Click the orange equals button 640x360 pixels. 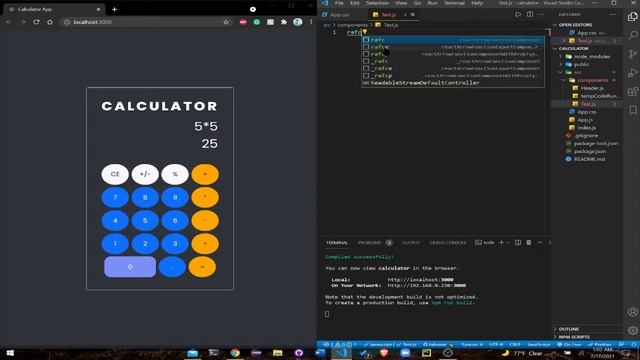click(x=202, y=267)
